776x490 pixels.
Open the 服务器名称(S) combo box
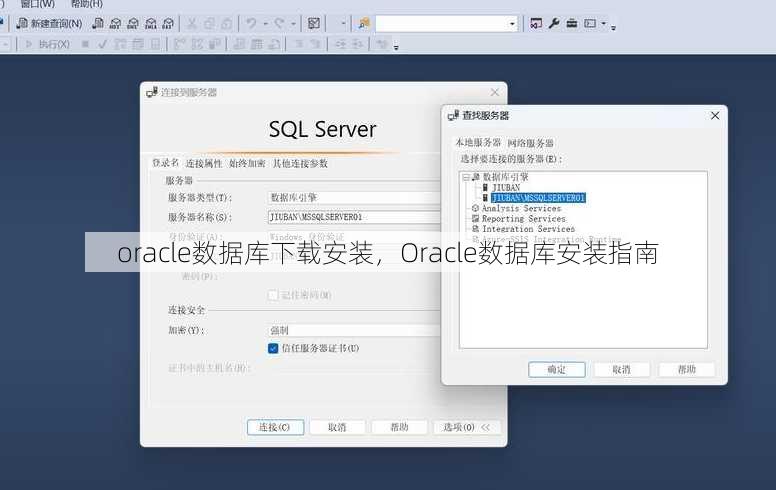pos(354,217)
